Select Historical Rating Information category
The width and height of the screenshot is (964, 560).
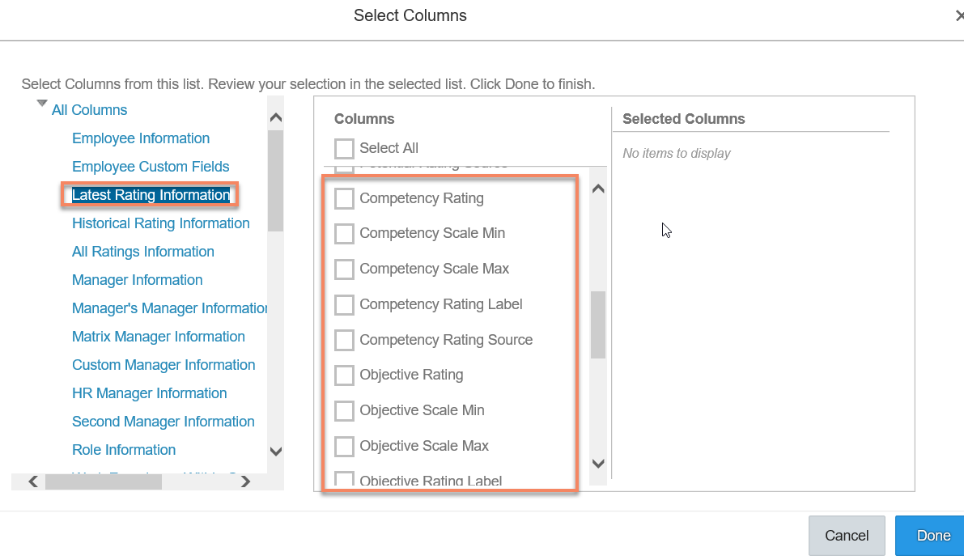tap(161, 223)
